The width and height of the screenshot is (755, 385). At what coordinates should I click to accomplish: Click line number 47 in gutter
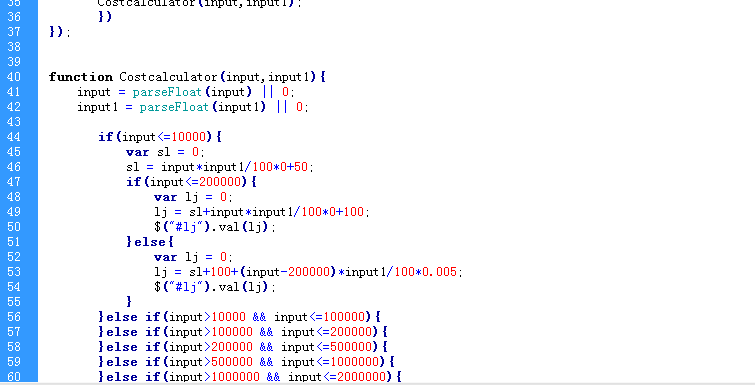(14, 182)
